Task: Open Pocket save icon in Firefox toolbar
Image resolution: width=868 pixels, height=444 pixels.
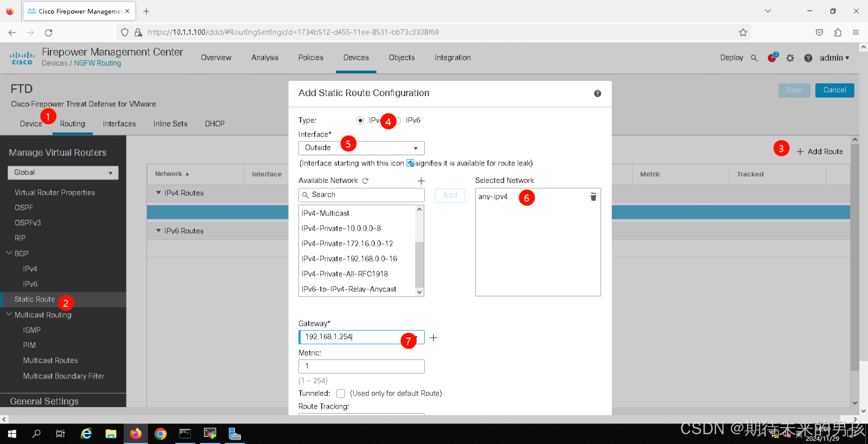Action: 819,33
